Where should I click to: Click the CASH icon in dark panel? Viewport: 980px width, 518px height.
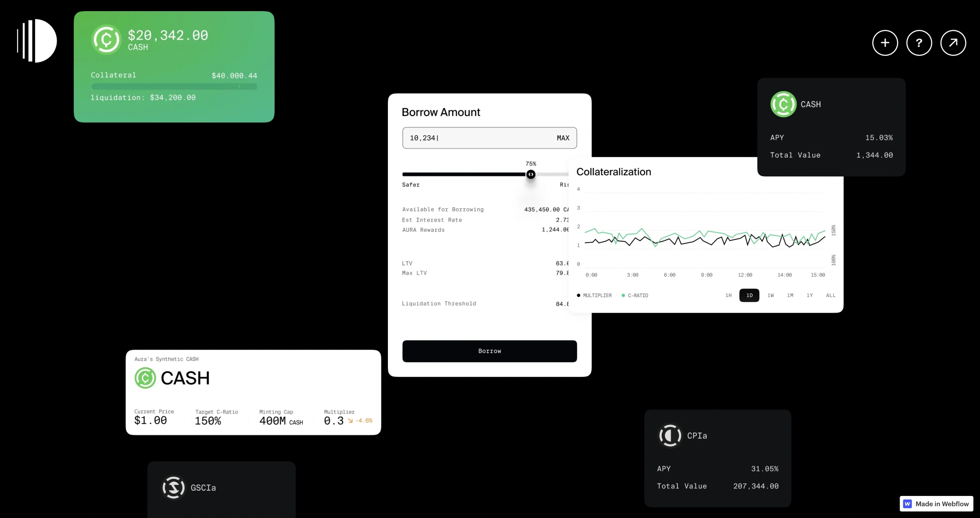783,104
